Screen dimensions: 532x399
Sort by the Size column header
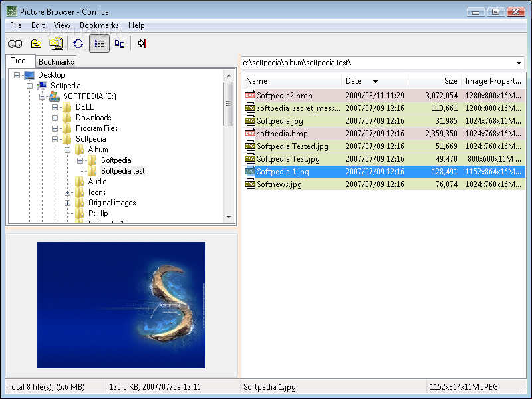coord(435,81)
